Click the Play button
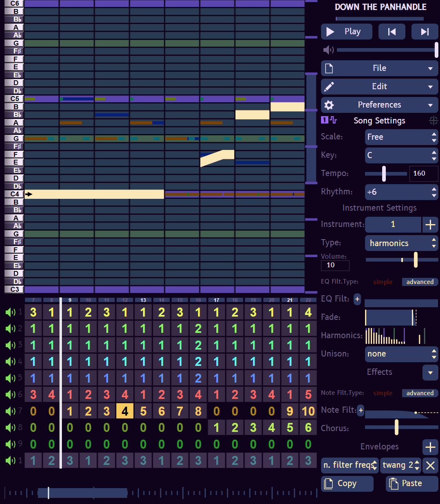Screen dimensions: 440x504 click(347, 32)
